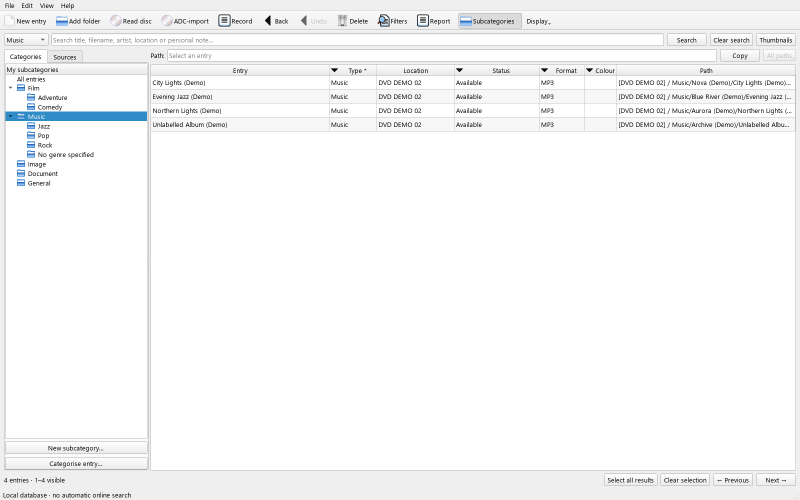Image resolution: width=800 pixels, height=500 pixels.
Task: Click the Music folder icon
Action: click(21, 116)
